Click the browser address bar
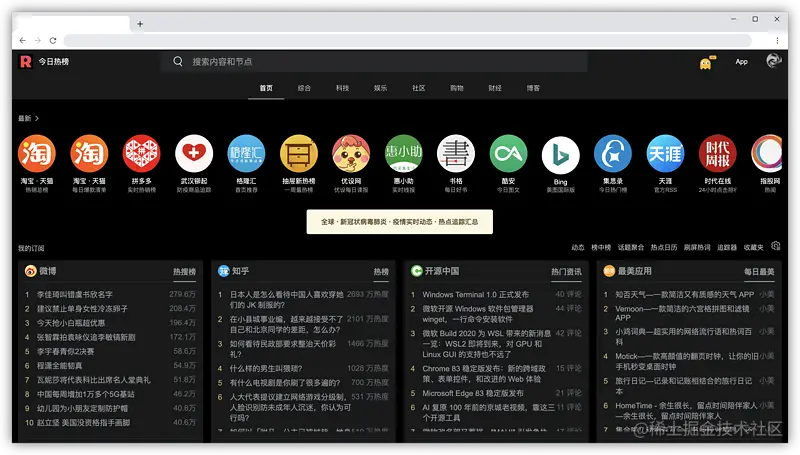 [408, 40]
